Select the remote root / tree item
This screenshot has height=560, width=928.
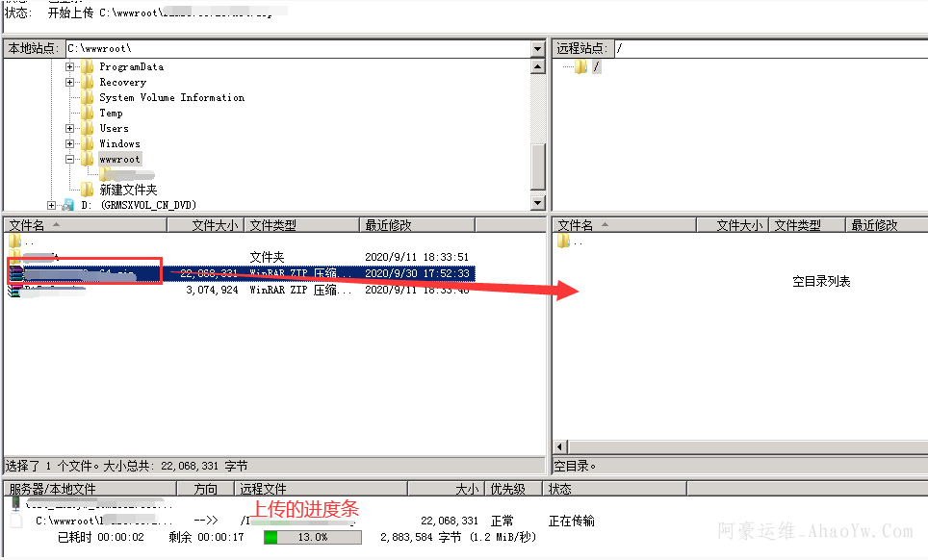[597, 66]
